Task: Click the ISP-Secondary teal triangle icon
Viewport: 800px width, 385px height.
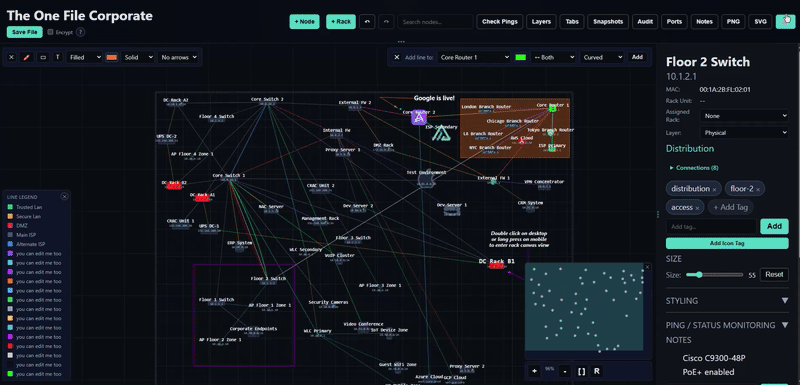Action: coord(440,134)
